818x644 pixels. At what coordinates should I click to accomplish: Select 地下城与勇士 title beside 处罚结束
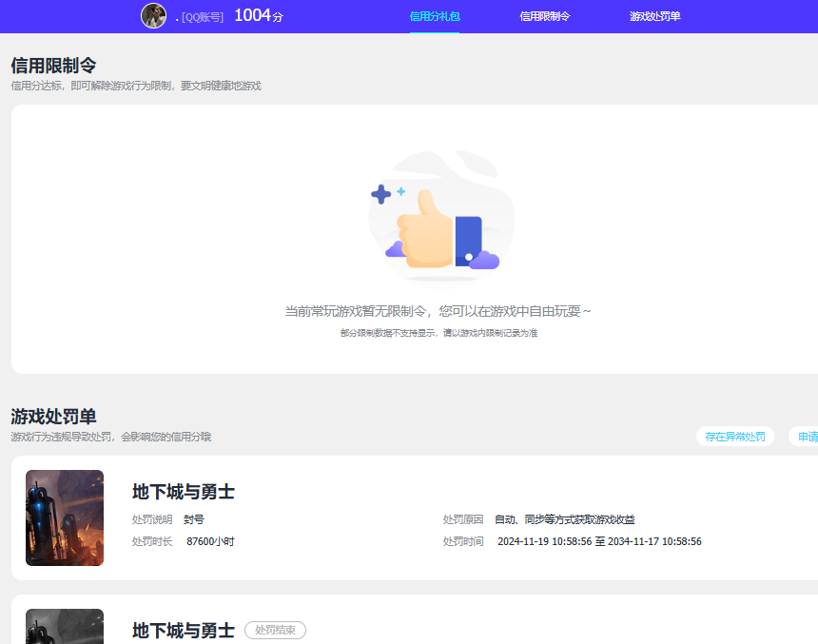tap(184, 631)
